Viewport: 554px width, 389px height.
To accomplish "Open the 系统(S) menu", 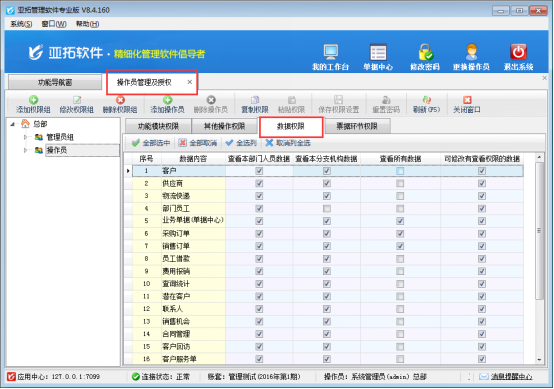I will pos(21,24).
